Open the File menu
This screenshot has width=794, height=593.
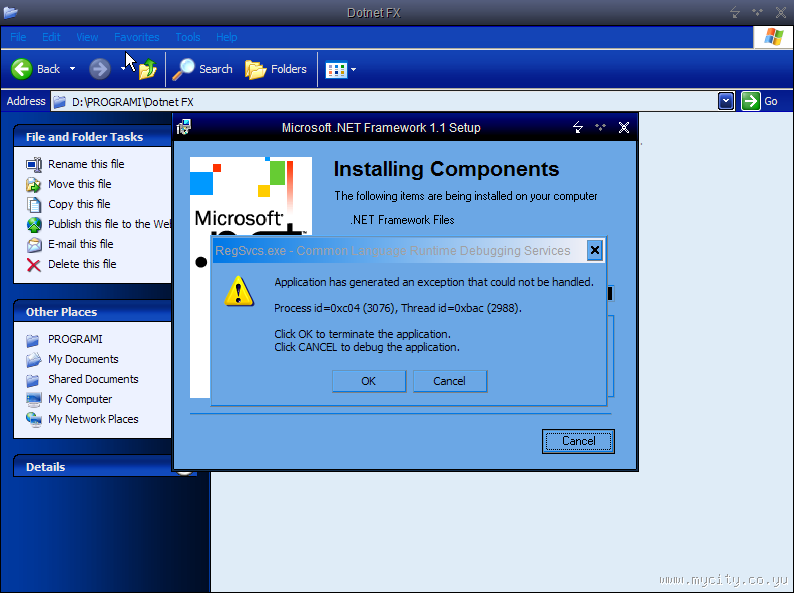click(x=18, y=37)
